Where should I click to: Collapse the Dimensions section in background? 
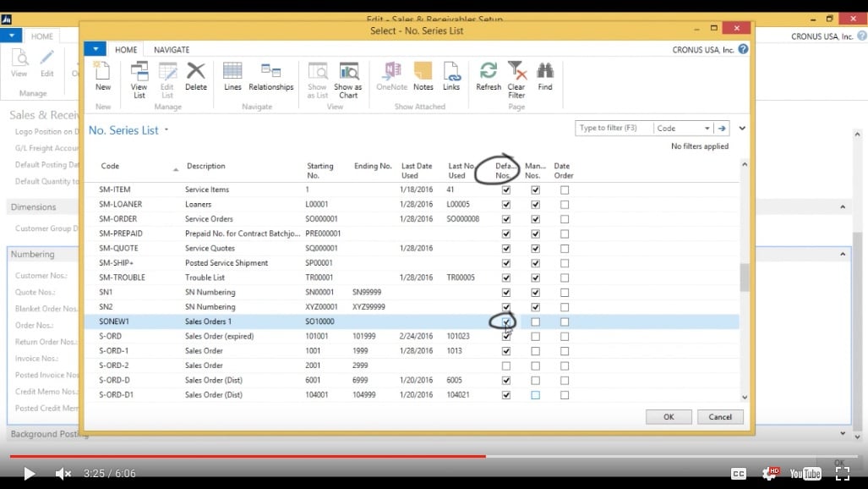click(x=843, y=206)
